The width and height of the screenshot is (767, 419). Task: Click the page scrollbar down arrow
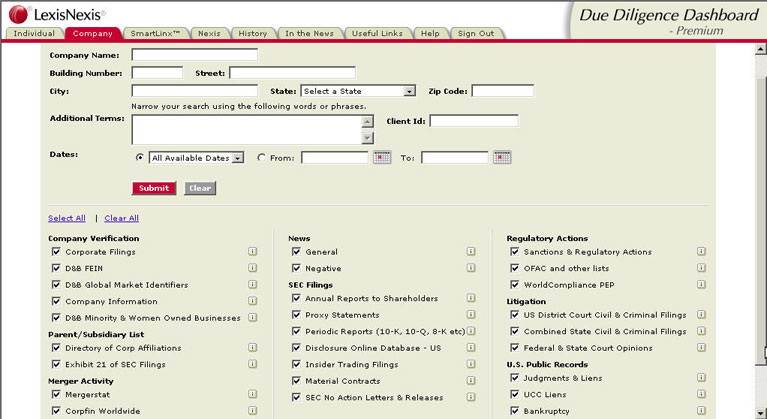(x=761, y=413)
